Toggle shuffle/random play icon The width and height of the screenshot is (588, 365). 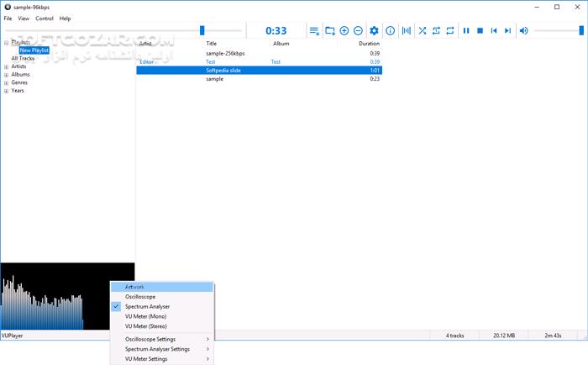[423, 31]
